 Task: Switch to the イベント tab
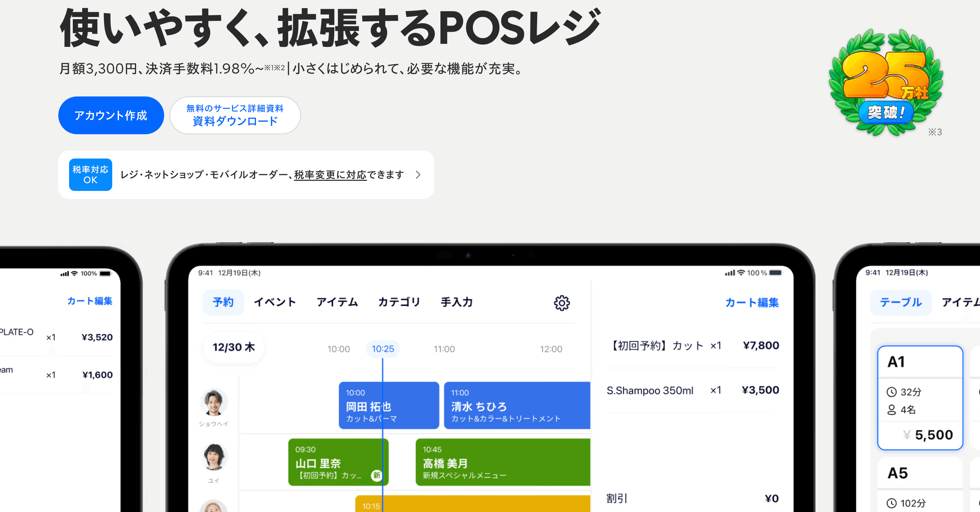point(275,302)
